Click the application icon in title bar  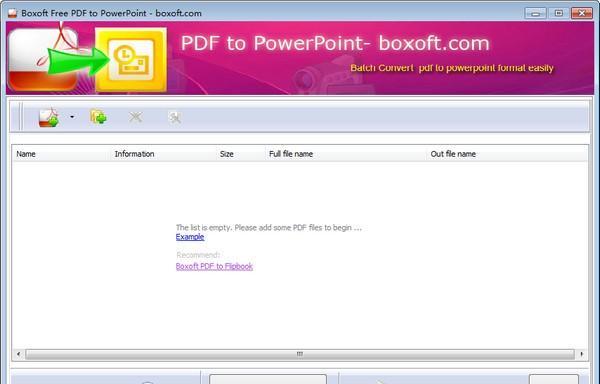[13, 13]
